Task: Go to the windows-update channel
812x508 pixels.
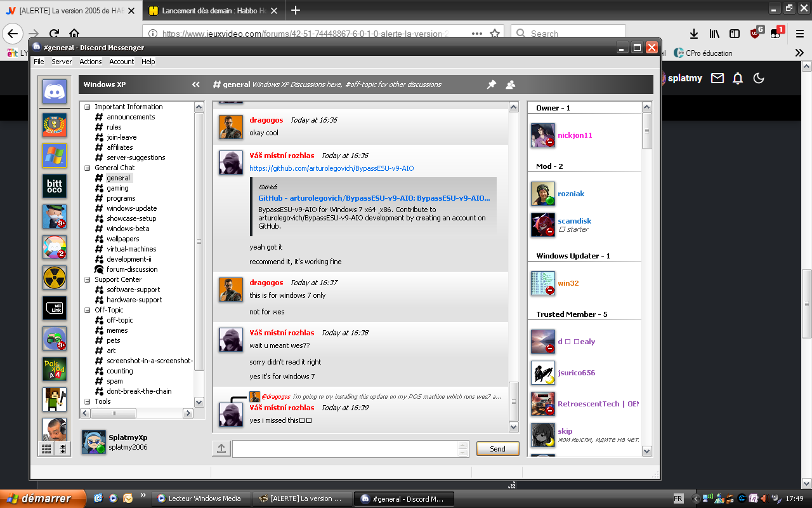Action: coord(131,208)
